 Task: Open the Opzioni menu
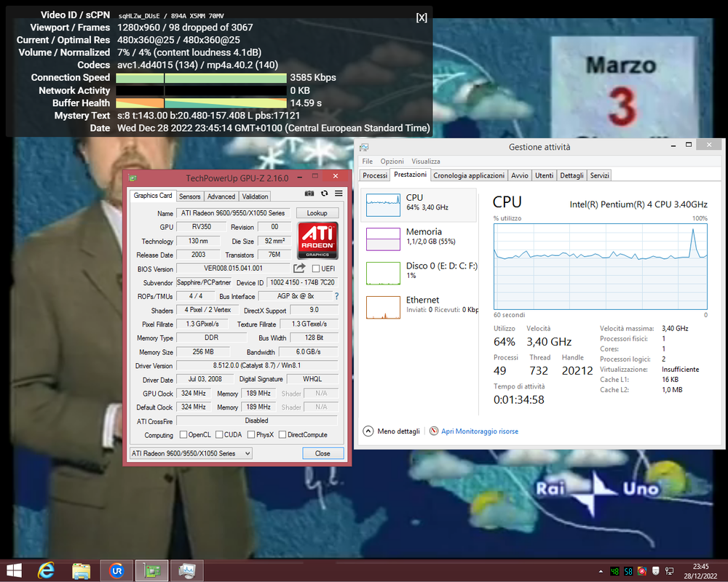click(392, 161)
